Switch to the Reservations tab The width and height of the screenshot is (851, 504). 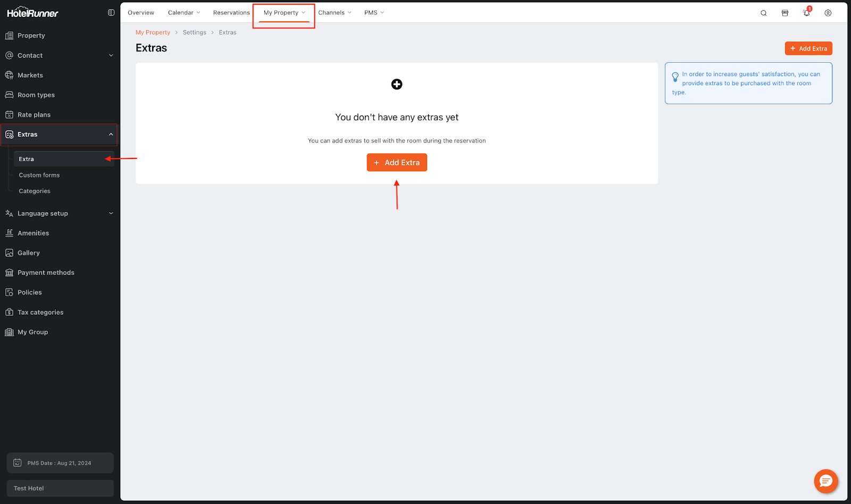tap(231, 13)
